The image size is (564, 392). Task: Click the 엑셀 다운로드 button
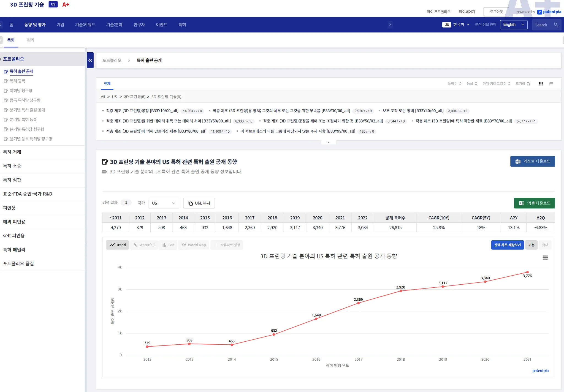(534, 203)
